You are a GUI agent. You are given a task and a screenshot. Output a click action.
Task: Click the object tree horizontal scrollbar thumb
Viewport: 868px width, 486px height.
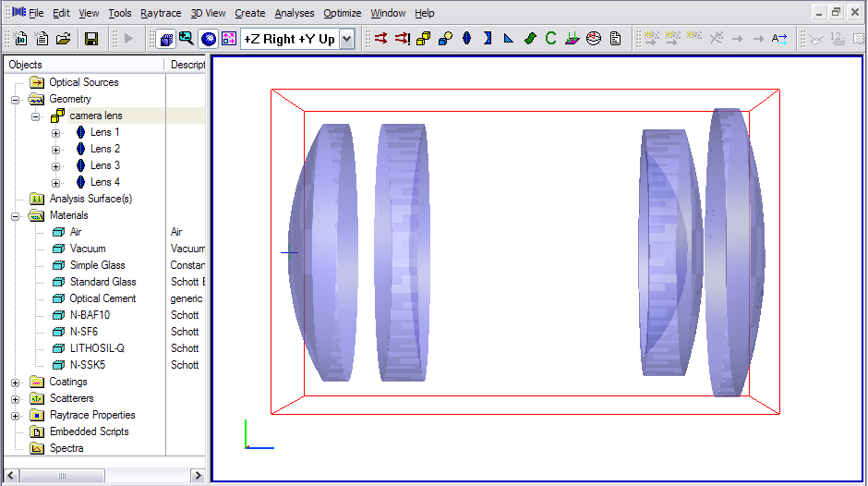click(x=63, y=475)
